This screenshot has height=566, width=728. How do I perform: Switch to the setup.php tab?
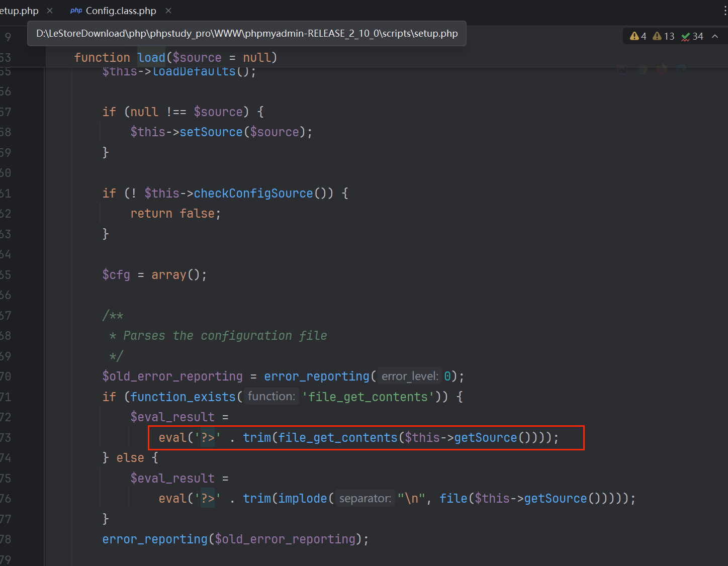tap(19, 11)
